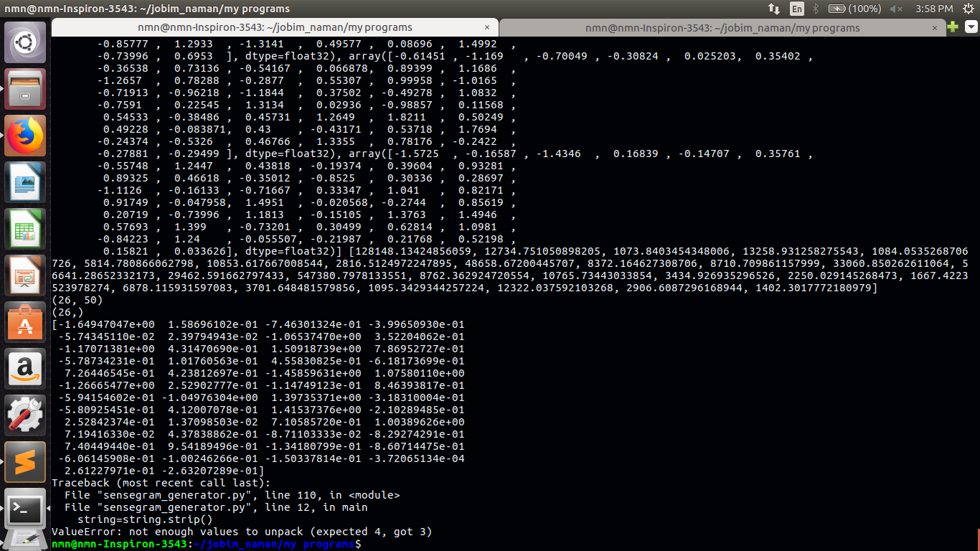980x551 pixels.
Task: Open the terminal tab list dropdown arrow
Action: [971, 27]
